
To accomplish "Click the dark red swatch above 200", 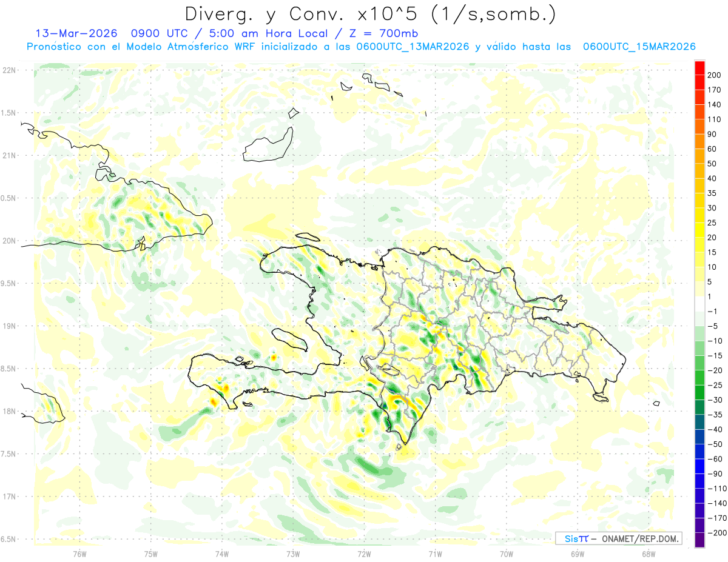I will point(700,67).
